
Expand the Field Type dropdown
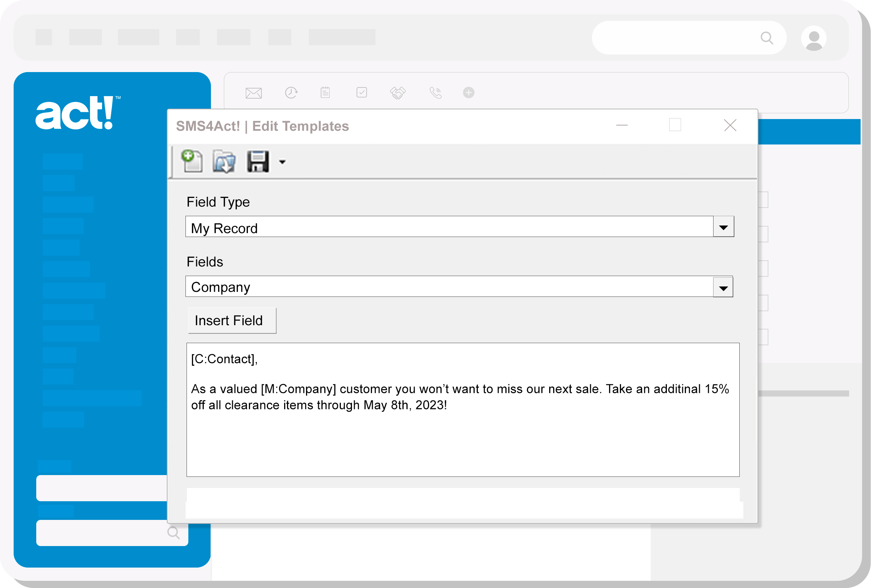(x=723, y=227)
